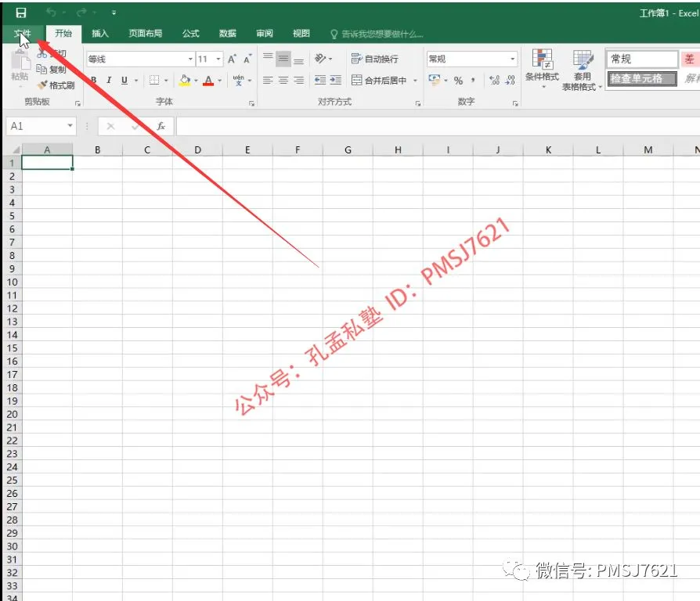Open the 公式 (Formulas) tab
Image resolution: width=700 pixels, height=601 pixels.
pos(190,34)
